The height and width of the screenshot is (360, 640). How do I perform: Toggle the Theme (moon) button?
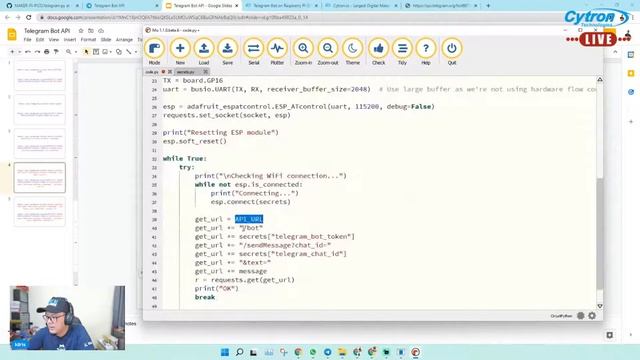pyautogui.click(x=353, y=51)
